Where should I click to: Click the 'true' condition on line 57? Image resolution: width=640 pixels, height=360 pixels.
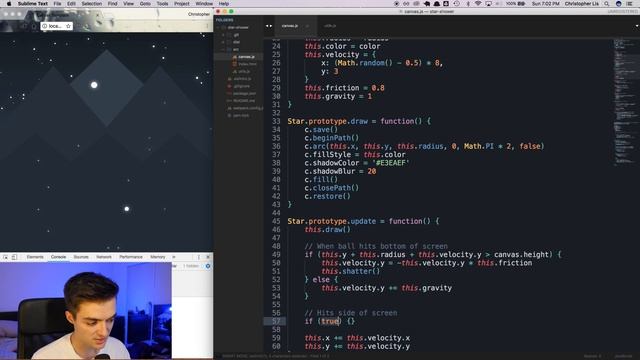point(330,321)
